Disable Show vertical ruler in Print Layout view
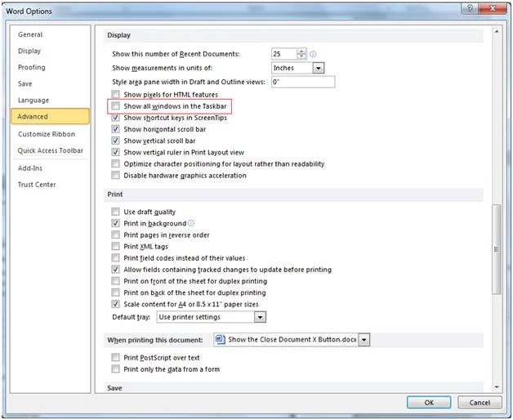This screenshot has height=420, width=513. click(x=115, y=152)
